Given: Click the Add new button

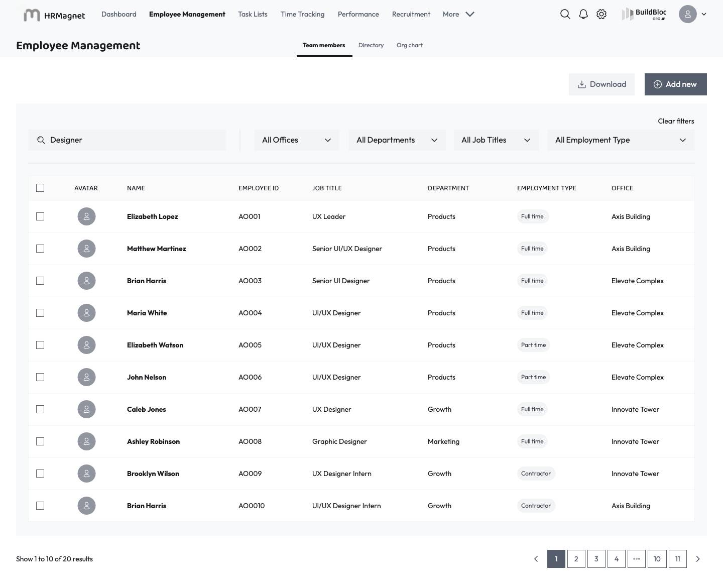Looking at the screenshot, I should point(676,84).
